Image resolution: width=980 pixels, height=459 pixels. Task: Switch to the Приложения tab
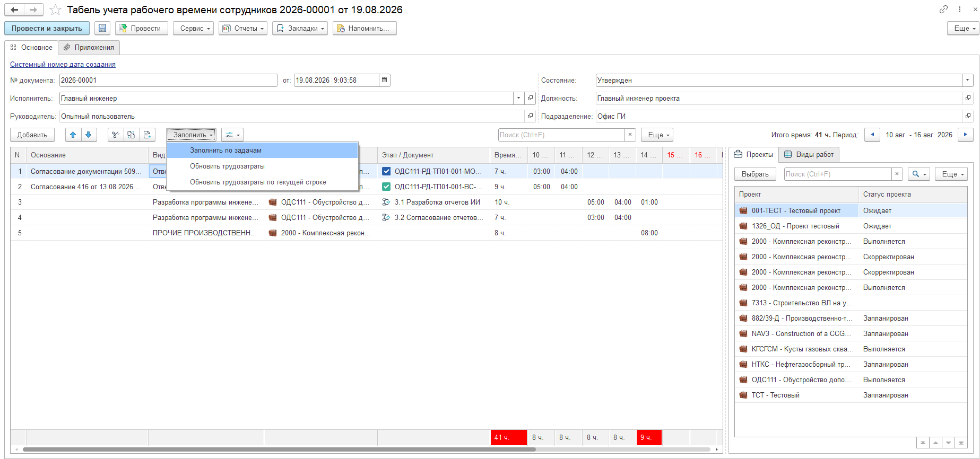click(x=89, y=47)
